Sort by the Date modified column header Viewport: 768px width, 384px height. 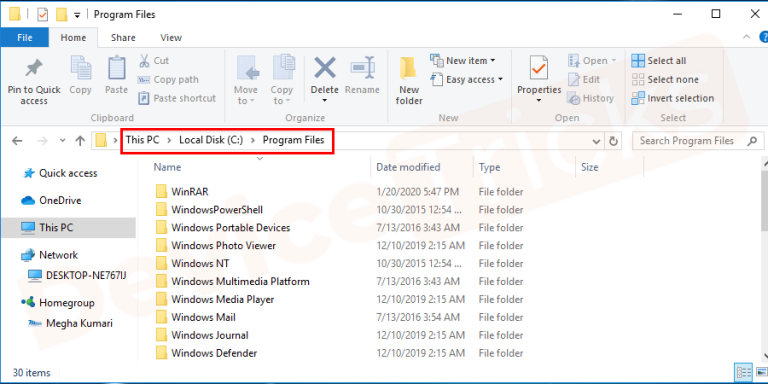coord(408,167)
